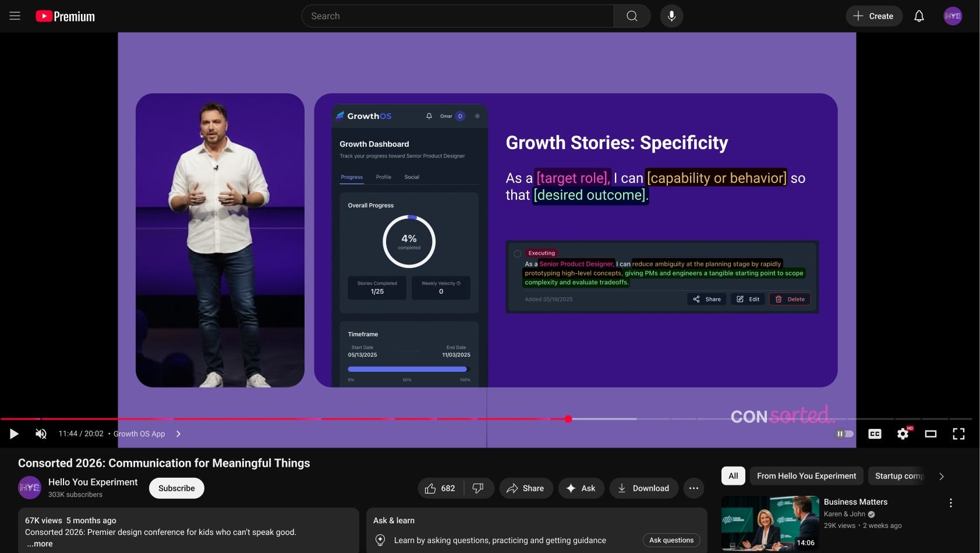Dislike the video
The width and height of the screenshot is (980, 553).
tap(478, 488)
